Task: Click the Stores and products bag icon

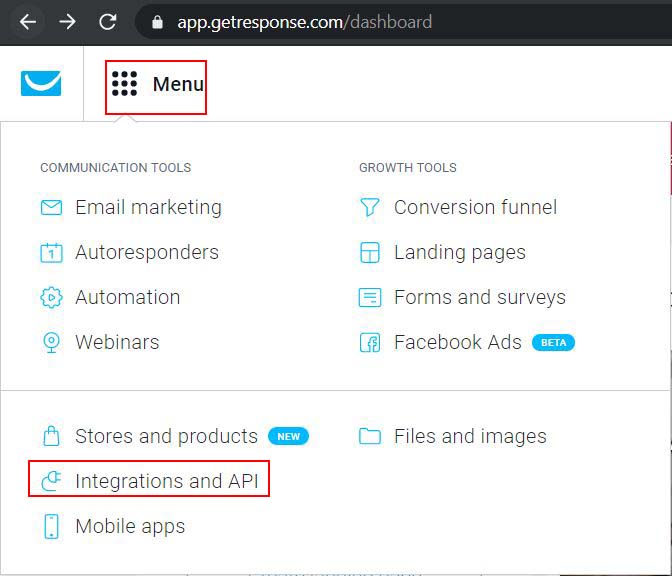Action: 51,436
